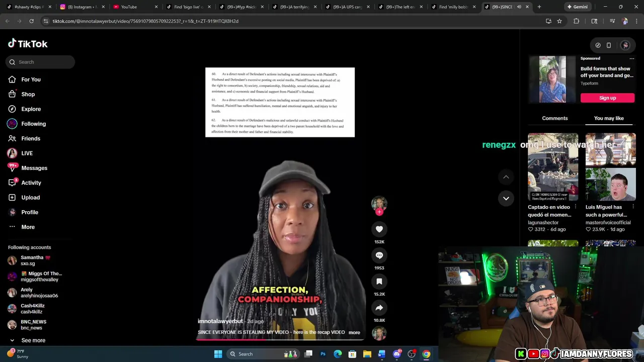This screenshot has width=644, height=362.
Task: Click the Sign up ad button
Action: tap(607, 98)
